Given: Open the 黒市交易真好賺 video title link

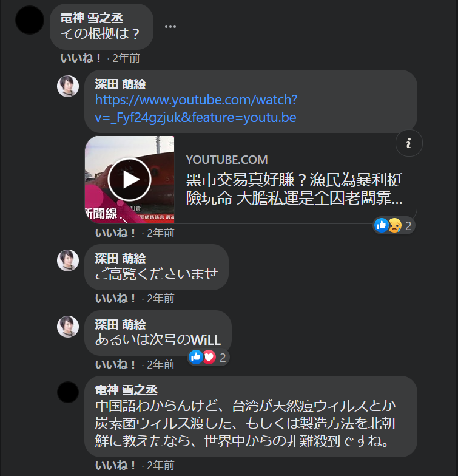Looking at the screenshot, I should [x=294, y=189].
